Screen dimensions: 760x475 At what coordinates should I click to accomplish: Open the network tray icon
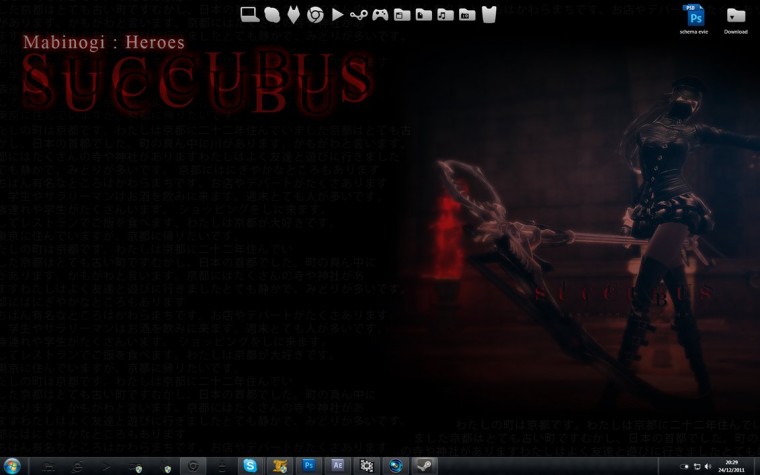coord(697,467)
